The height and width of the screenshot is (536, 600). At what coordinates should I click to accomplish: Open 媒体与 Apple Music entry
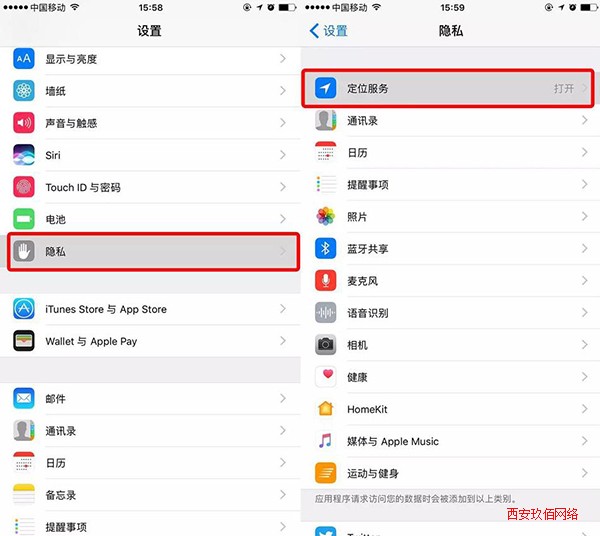coord(450,441)
